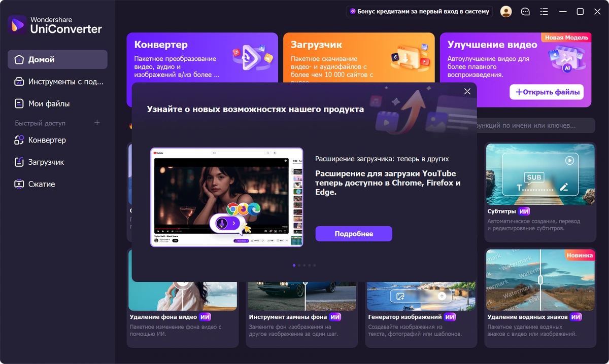The image size is (609, 364).
Task: Click the Подробнее button in popup
Action: point(354,234)
